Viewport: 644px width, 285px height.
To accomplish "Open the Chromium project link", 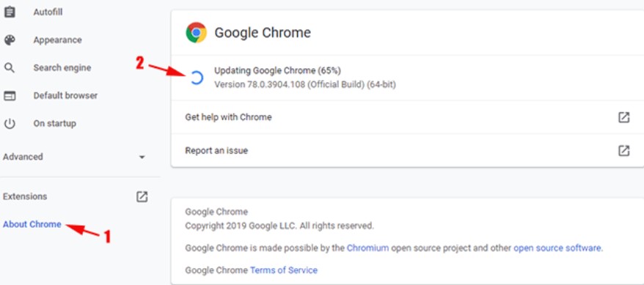I will coord(367,248).
